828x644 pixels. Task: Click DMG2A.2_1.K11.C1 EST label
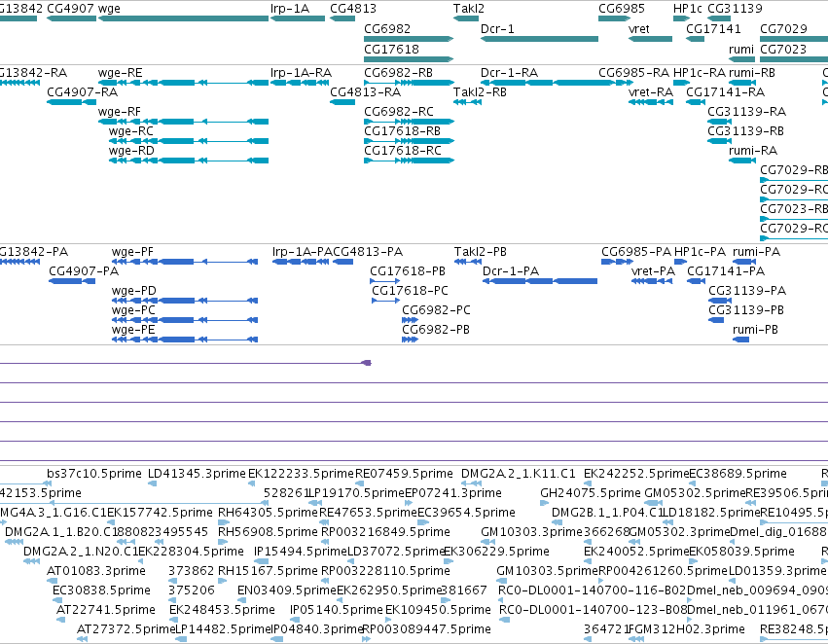(x=518, y=474)
